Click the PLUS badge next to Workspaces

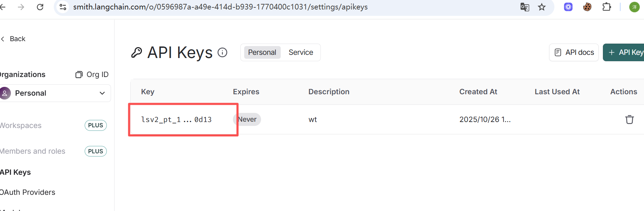(96, 126)
